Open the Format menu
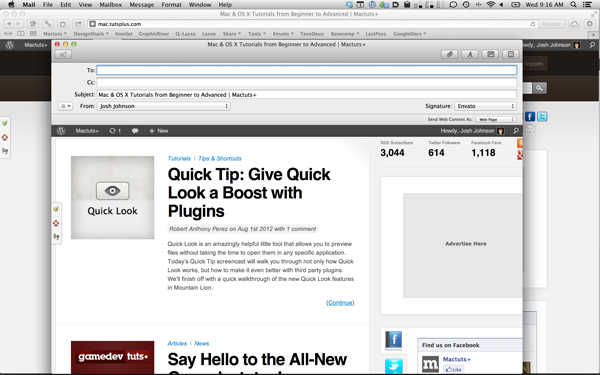 point(171,5)
